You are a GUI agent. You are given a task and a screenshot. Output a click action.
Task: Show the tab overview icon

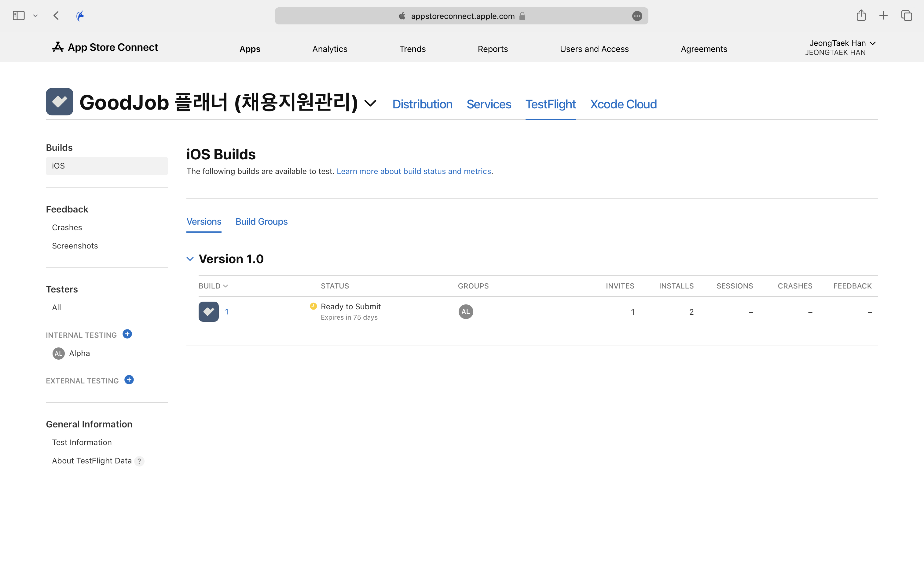[907, 16]
